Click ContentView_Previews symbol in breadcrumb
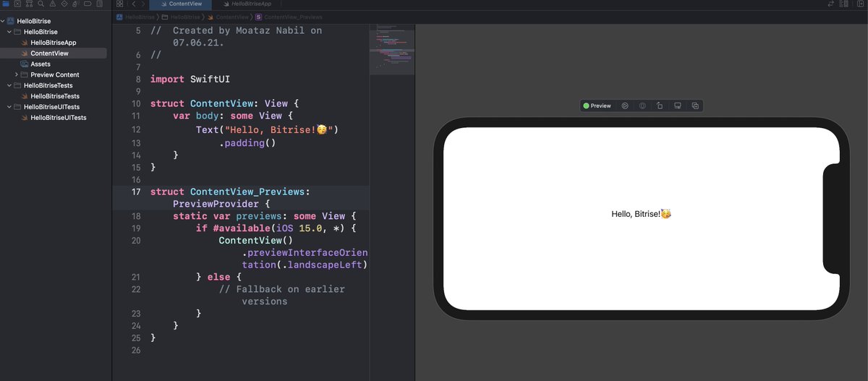The height and width of the screenshot is (381, 868). pyautogui.click(x=289, y=17)
